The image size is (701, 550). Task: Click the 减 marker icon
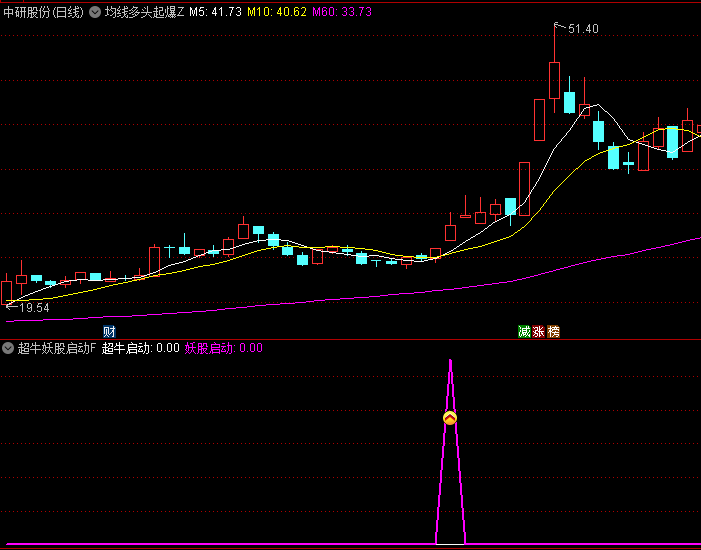click(x=524, y=331)
